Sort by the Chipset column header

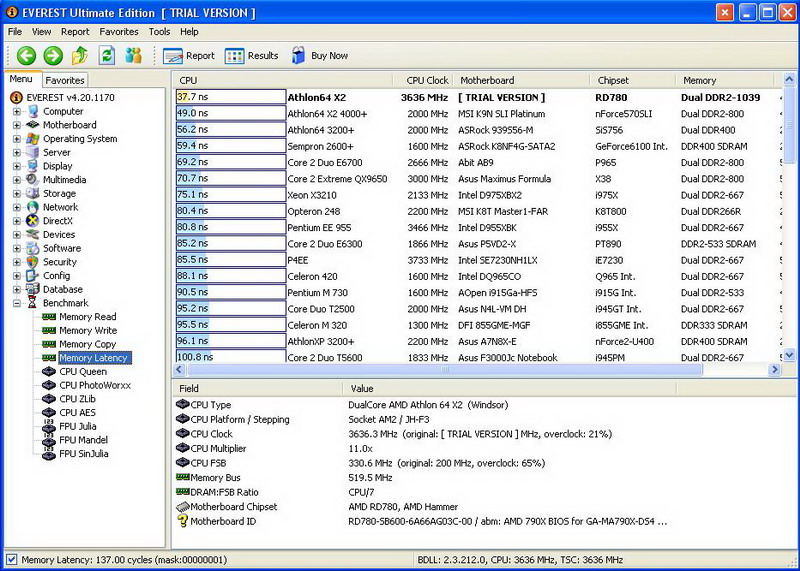pyautogui.click(x=633, y=80)
